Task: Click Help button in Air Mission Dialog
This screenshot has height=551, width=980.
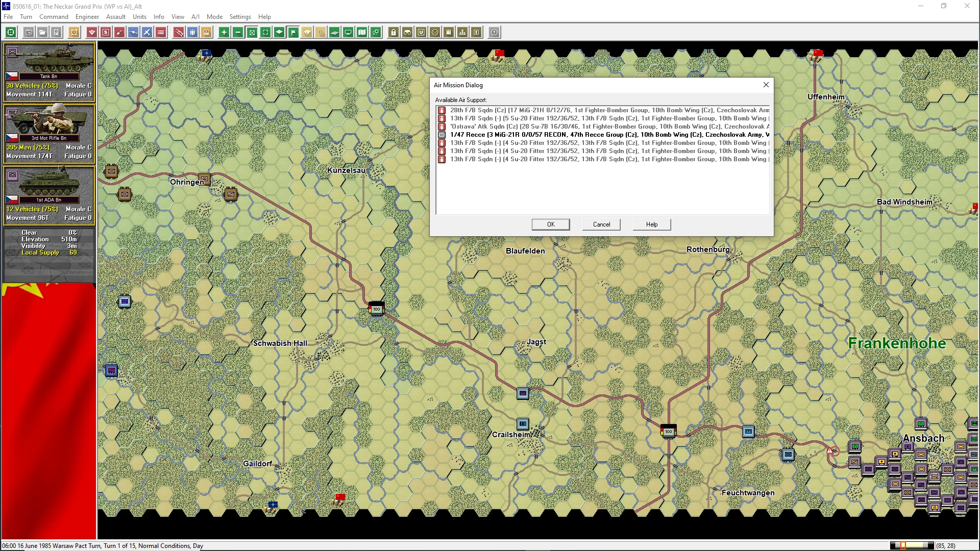Action: (652, 224)
